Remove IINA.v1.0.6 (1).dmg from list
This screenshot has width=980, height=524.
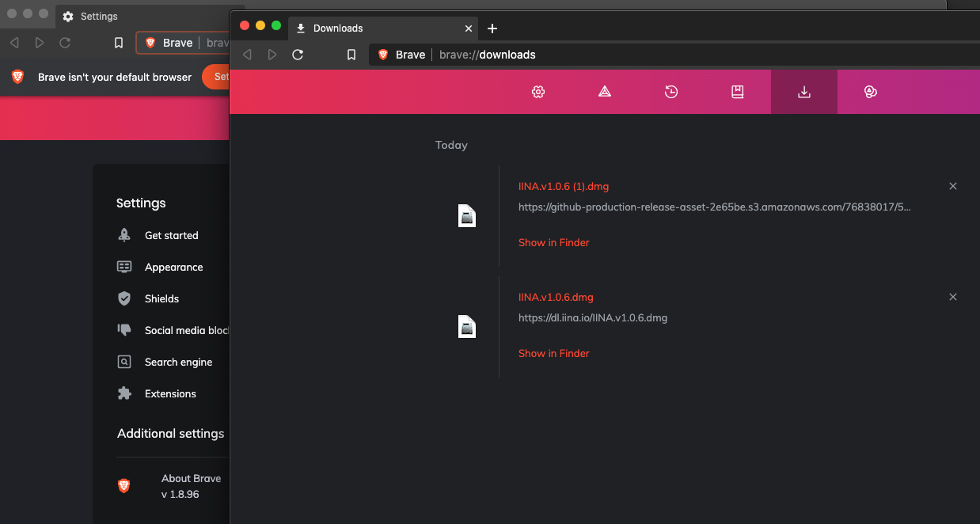click(x=953, y=186)
